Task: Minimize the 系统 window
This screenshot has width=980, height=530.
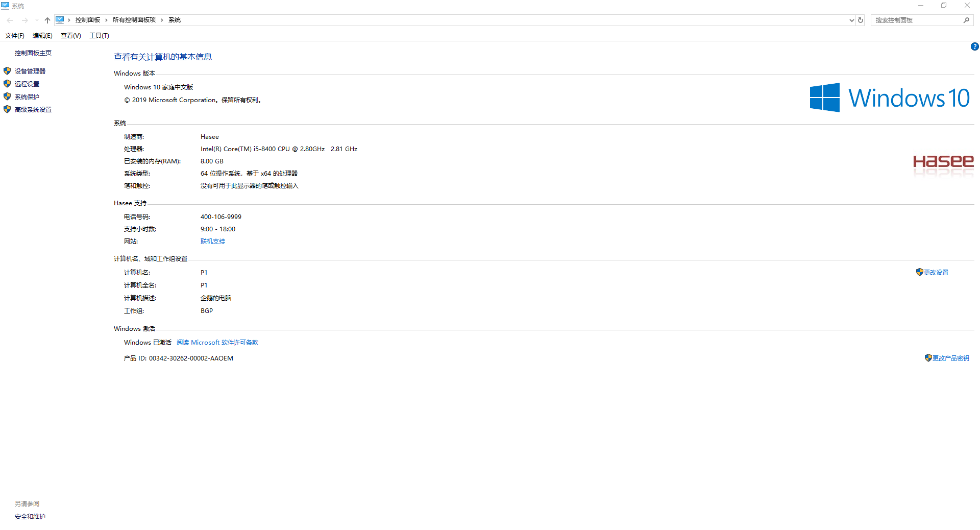Action: tap(921, 6)
